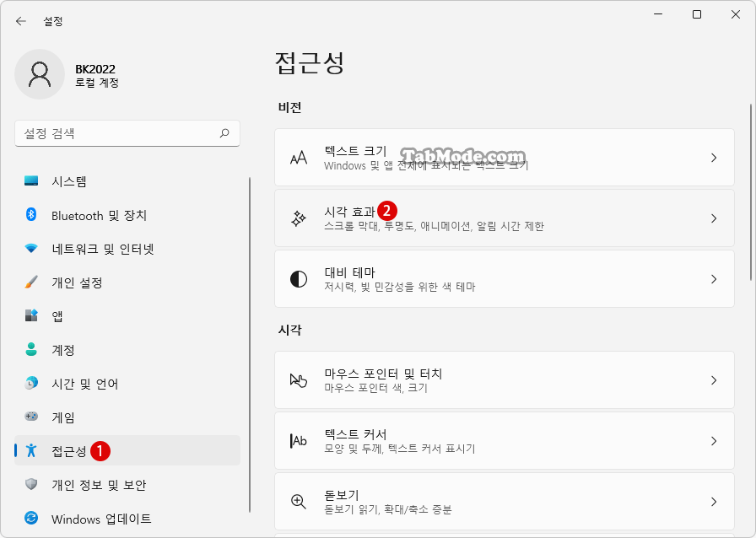Click the 대비 테마 title text
Image resolution: width=756 pixels, height=538 pixels.
tap(349, 272)
